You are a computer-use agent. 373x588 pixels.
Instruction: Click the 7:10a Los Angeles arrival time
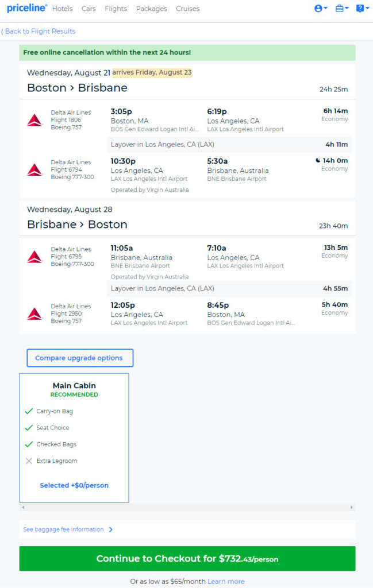(217, 248)
